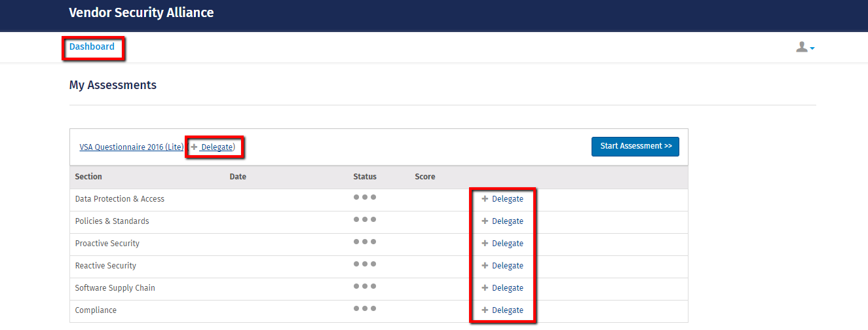
Task: Select the Reactive Security row label
Action: point(105,266)
